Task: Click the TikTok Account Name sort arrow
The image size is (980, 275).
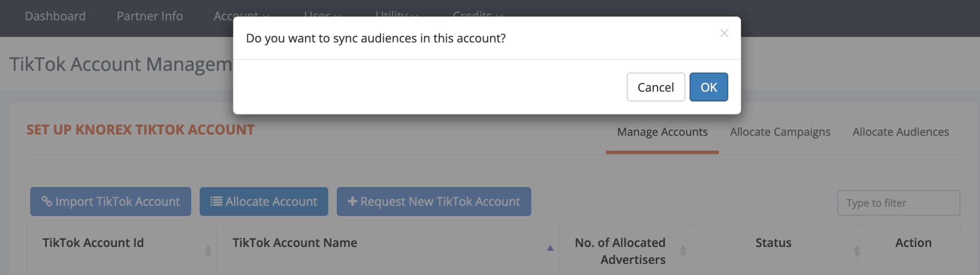Action: (550, 248)
